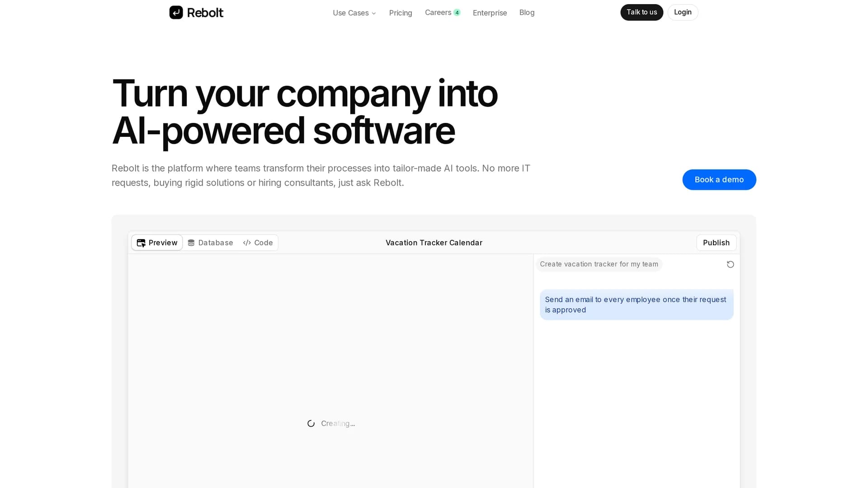Viewport: 868px width, 488px height.
Task: Click the Code brackets icon
Action: click(247, 243)
